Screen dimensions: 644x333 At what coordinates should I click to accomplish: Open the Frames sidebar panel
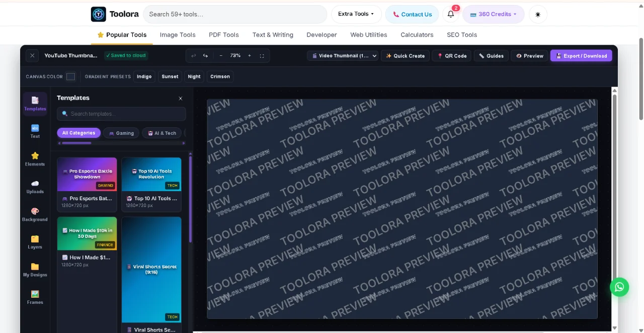coord(35,297)
